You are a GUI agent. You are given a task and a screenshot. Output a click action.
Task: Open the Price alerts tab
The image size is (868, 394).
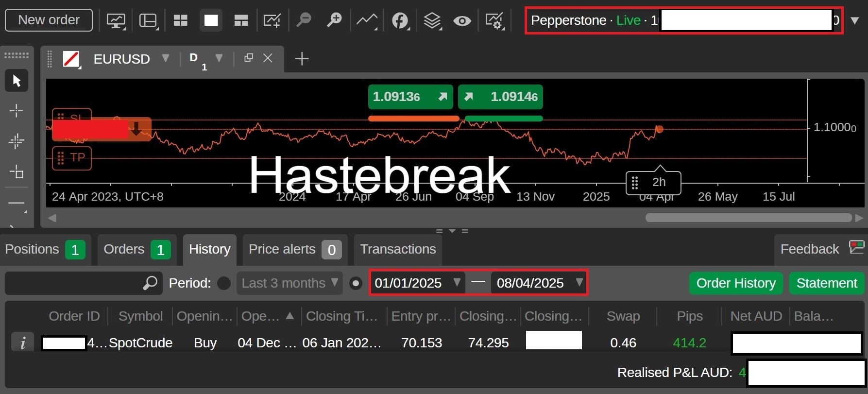pos(295,250)
